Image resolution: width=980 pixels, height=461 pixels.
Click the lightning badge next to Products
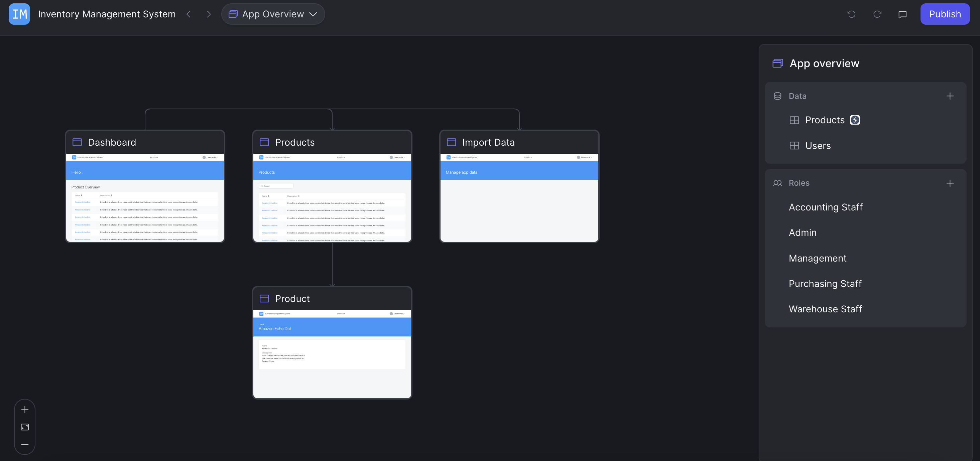pos(855,120)
